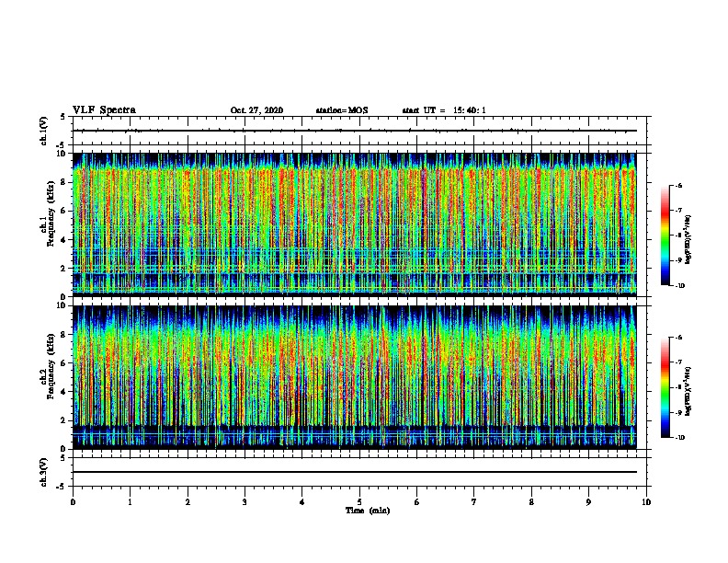Click the "ch.3(V)" waveform axis label
728x563 pixels.
tap(44, 472)
